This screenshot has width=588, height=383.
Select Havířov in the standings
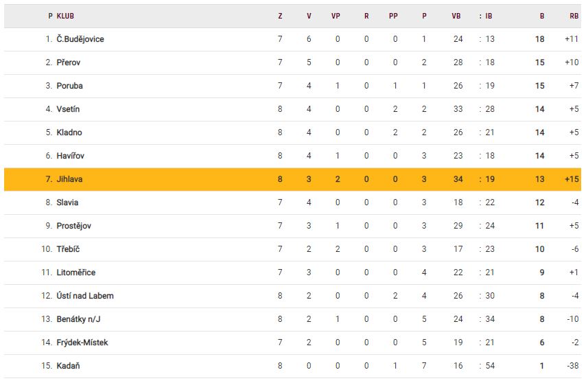tap(71, 156)
